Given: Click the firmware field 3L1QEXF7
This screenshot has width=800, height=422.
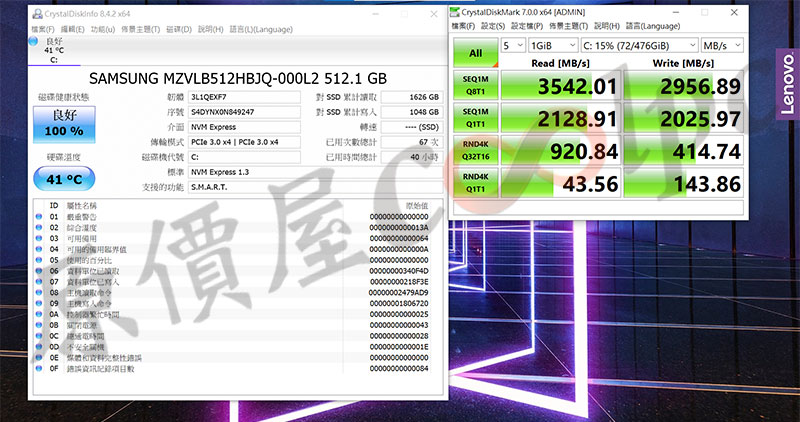Looking at the screenshot, I should (244, 97).
